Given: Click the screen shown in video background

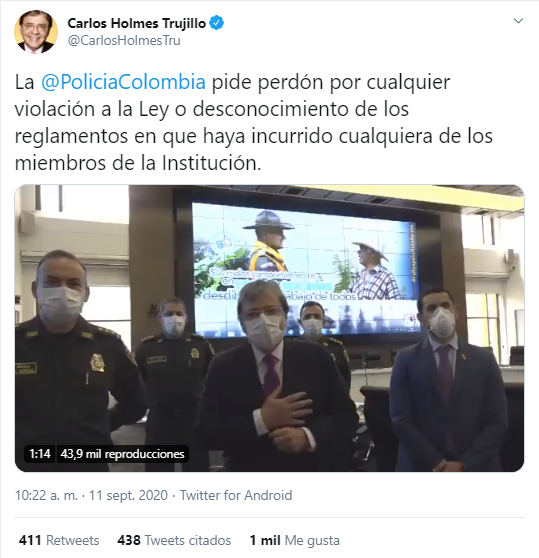Looking at the screenshot, I should coord(306,269).
